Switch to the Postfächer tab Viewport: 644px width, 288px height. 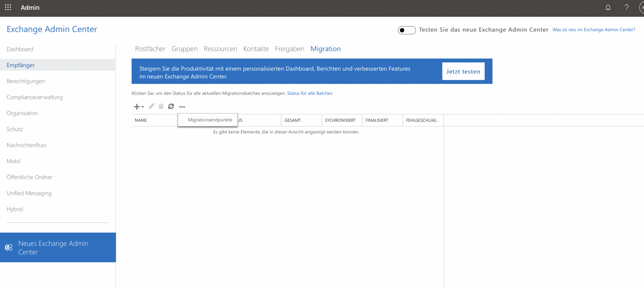click(x=150, y=49)
